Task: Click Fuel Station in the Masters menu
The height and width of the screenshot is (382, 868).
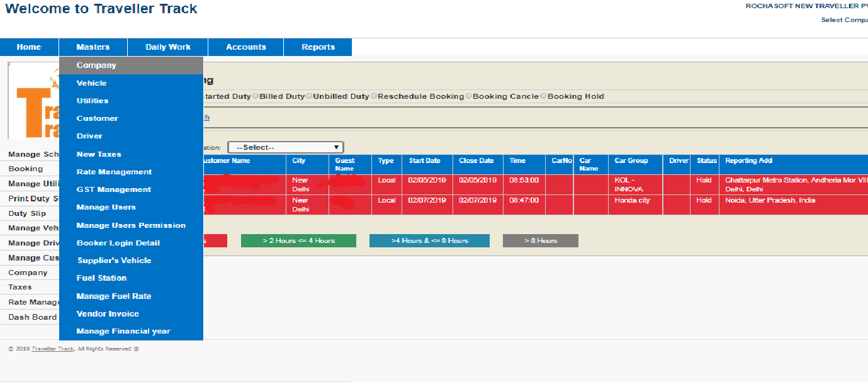Action: pos(101,278)
